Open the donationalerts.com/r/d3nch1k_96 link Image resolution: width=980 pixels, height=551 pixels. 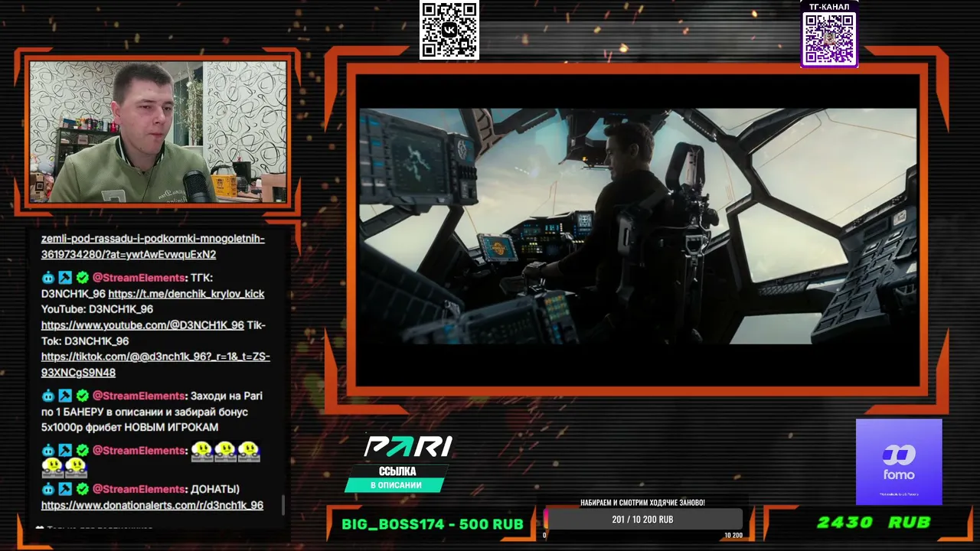pos(152,506)
